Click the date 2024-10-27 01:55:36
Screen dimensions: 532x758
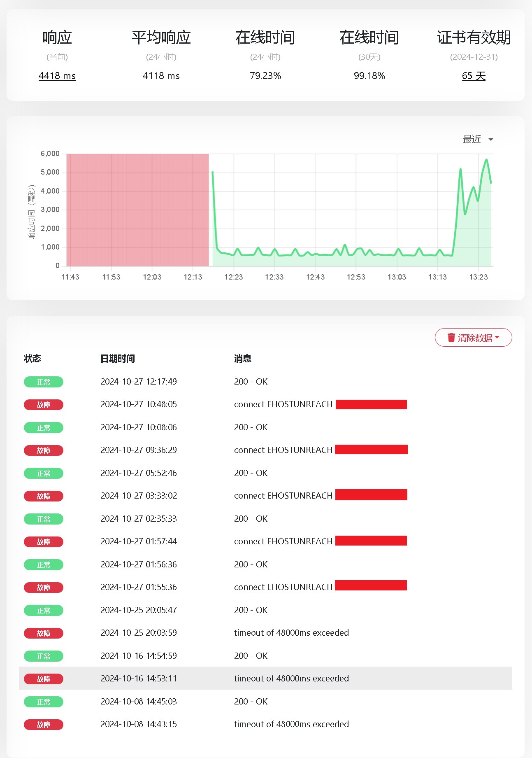pos(139,587)
